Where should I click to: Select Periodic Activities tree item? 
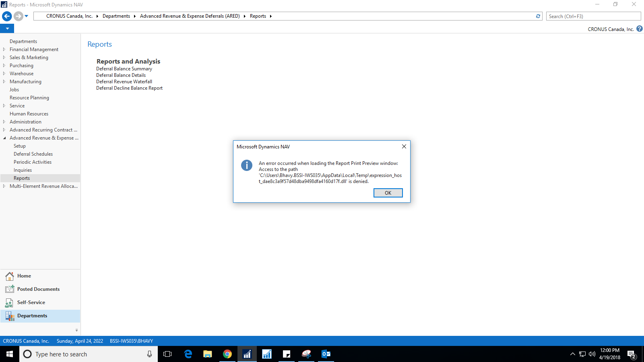[x=33, y=162]
